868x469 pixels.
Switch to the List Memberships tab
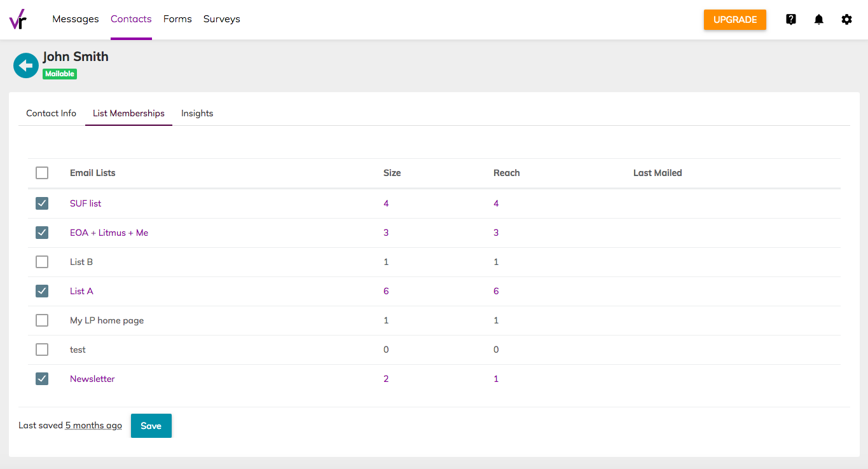click(x=128, y=113)
